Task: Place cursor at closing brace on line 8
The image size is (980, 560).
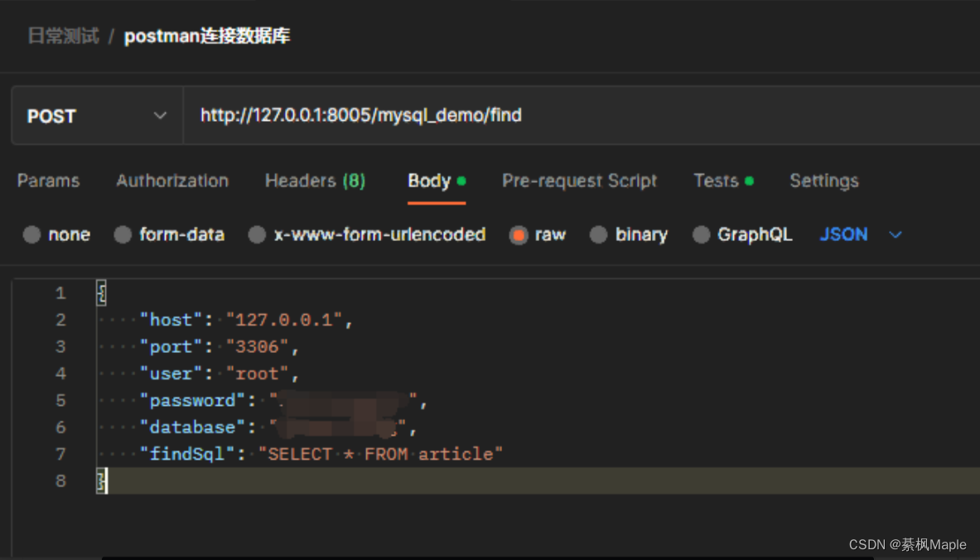Action: click(101, 481)
